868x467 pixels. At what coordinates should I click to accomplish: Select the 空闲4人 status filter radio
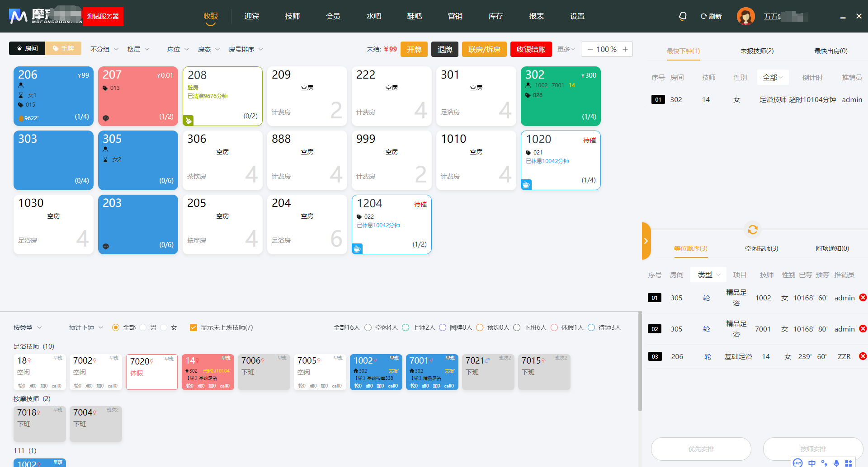(368, 327)
